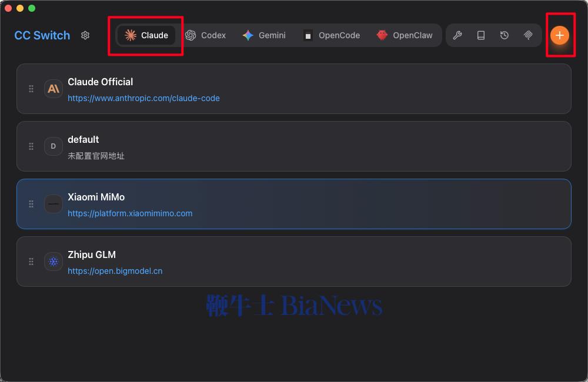This screenshot has height=382, width=588.
Task: Click the orange plus button to add provider
Action: tap(560, 35)
